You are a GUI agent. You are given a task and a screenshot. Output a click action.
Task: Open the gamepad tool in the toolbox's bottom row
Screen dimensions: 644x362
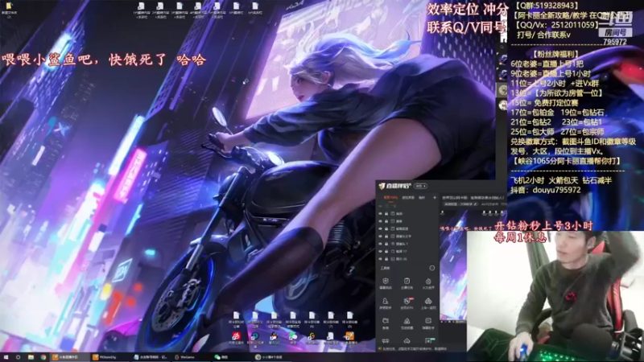(386, 340)
